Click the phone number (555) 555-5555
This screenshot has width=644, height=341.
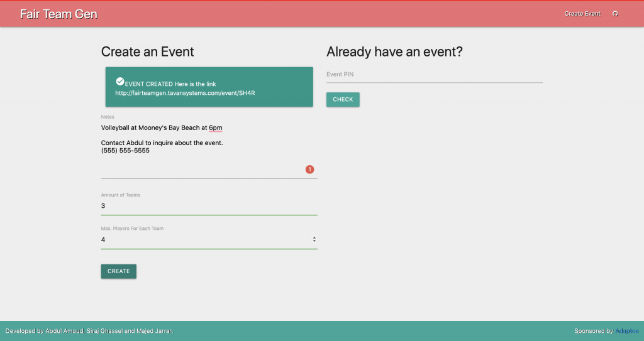pos(125,151)
